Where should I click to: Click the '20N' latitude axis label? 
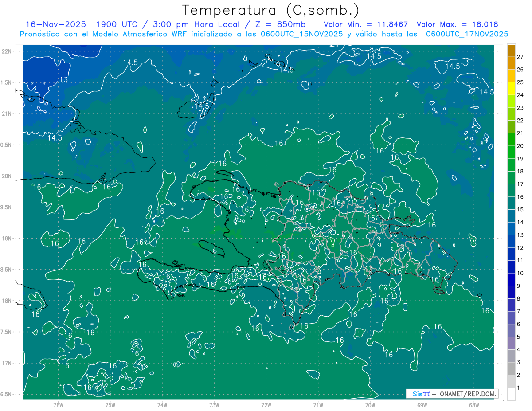[6, 176]
